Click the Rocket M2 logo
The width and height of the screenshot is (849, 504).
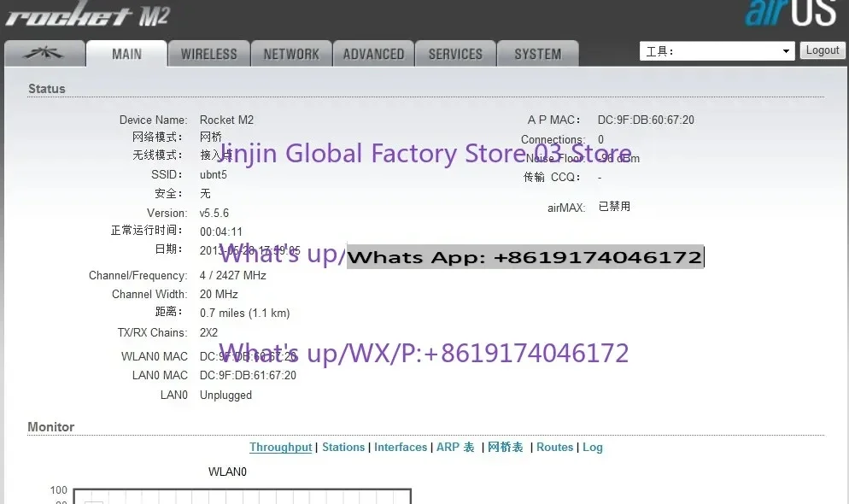tap(88, 15)
